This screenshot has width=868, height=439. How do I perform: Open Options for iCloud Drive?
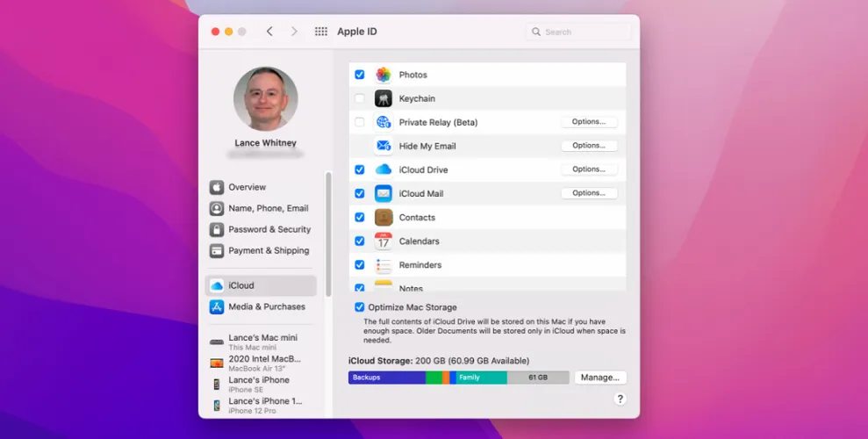pyautogui.click(x=589, y=169)
